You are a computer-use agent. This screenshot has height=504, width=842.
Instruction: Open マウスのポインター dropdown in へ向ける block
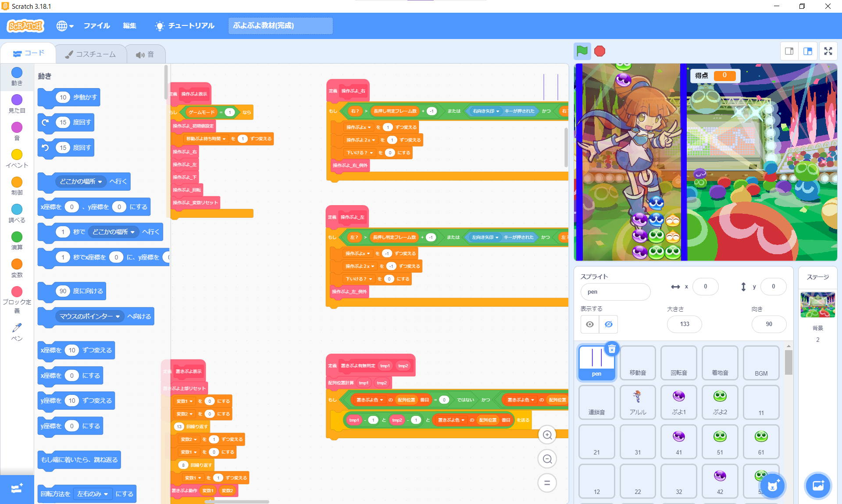tap(90, 316)
